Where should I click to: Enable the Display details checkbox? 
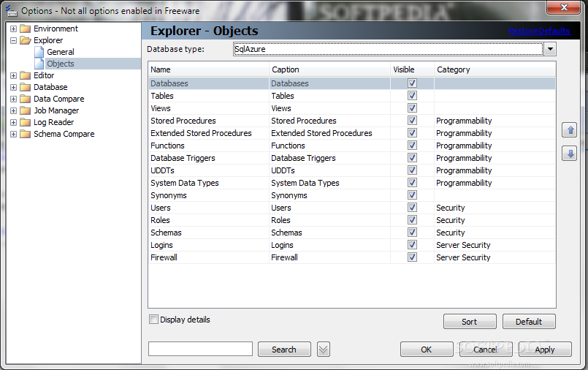pos(153,320)
